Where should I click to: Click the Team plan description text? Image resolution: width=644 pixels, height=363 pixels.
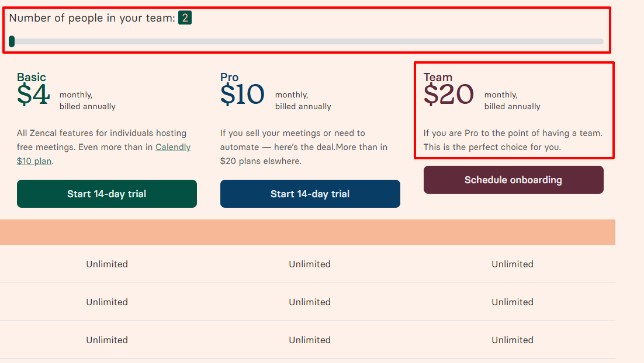point(513,140)
